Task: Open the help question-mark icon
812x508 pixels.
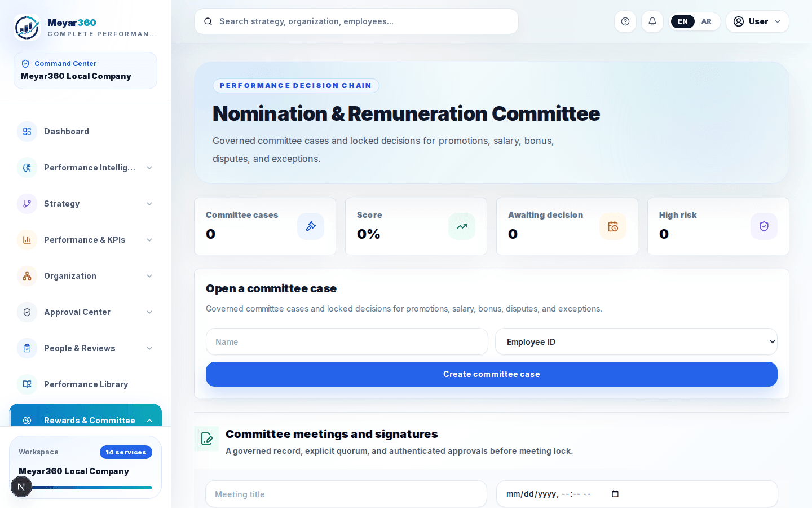Action: coord(625,21)
